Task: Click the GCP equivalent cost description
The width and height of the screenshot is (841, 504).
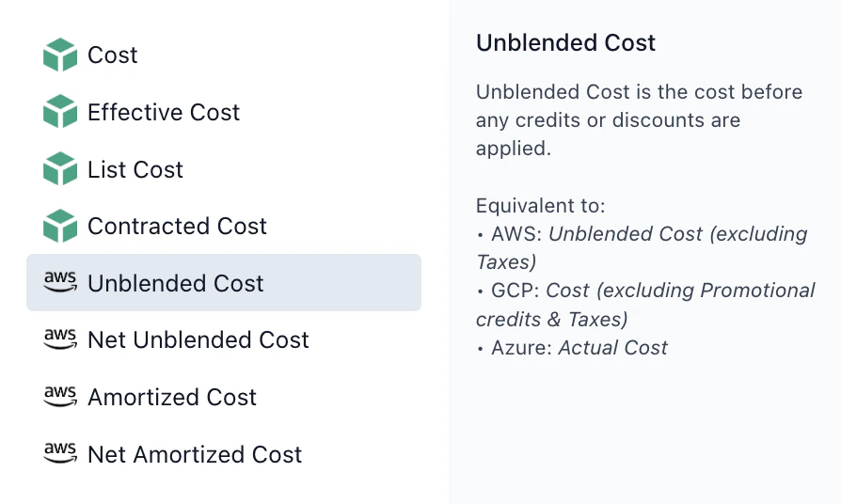Action: [x=680, y=291]
